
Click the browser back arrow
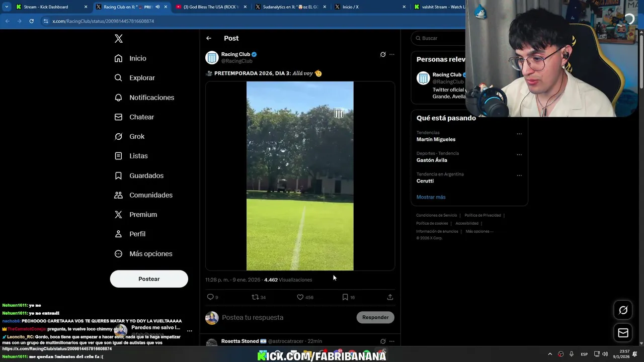(x=7, y=21)
